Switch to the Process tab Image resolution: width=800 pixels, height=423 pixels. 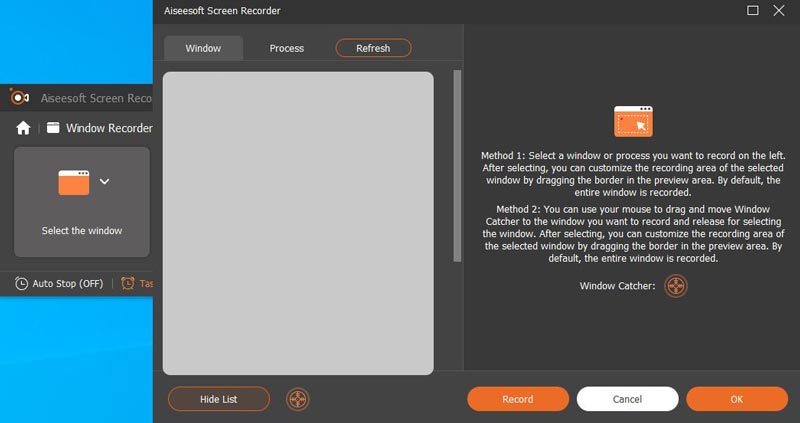(286, 48)
